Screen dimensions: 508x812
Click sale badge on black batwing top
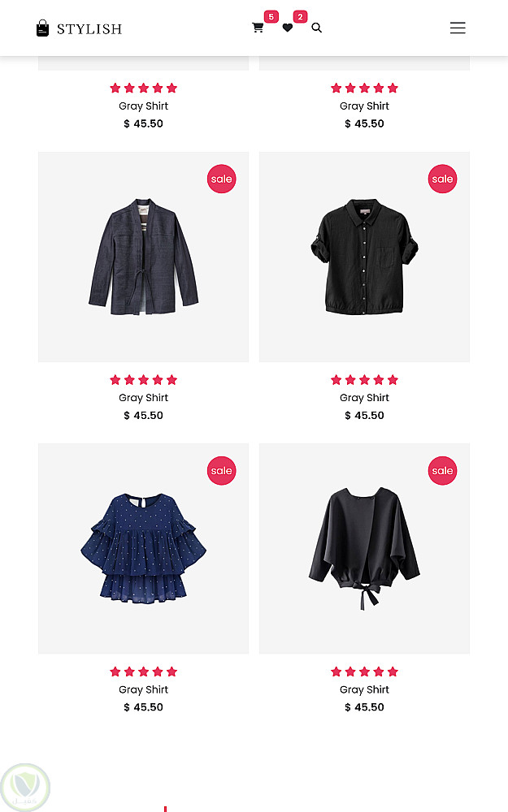(442, 470)
